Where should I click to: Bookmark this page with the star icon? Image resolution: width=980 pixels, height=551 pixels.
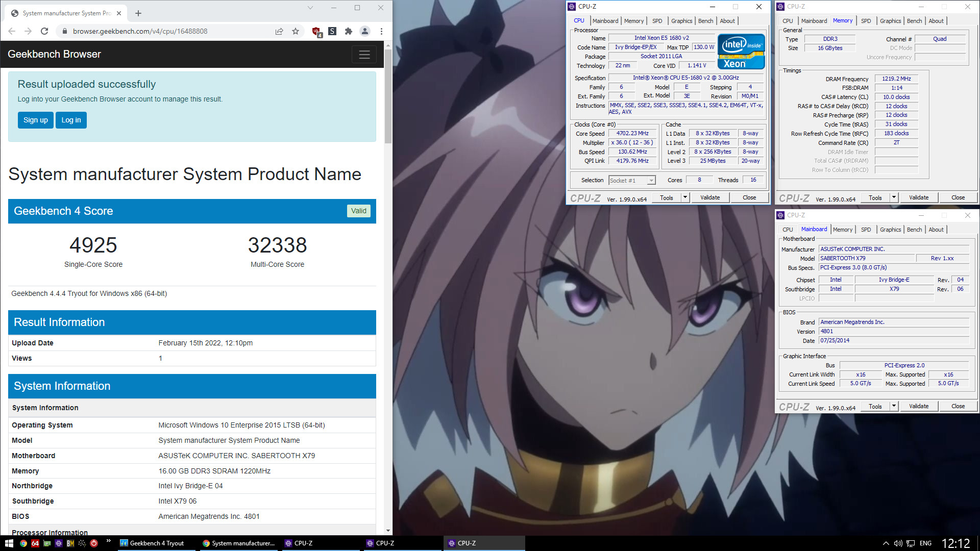296,31
